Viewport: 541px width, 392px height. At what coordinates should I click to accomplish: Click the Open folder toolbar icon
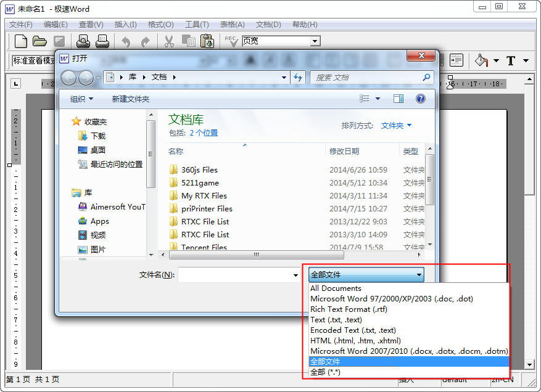click(x=39, y=41)
